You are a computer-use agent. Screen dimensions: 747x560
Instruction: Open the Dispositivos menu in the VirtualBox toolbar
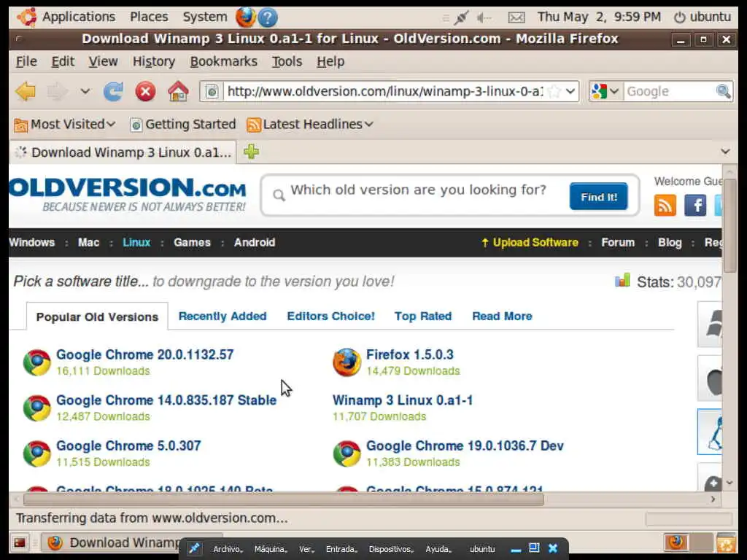click(x=391, y=549)
